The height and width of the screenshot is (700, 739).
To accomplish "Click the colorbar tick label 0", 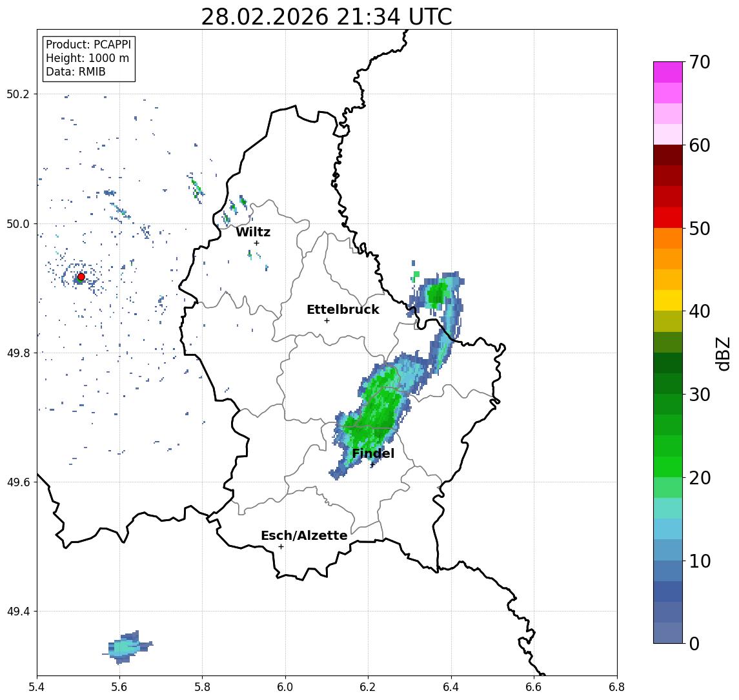I will 694,643.
